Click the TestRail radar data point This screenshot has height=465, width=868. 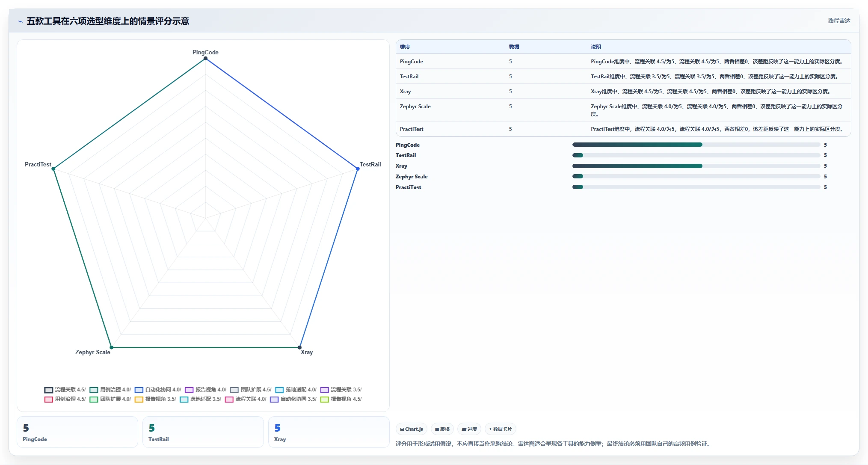358,169
